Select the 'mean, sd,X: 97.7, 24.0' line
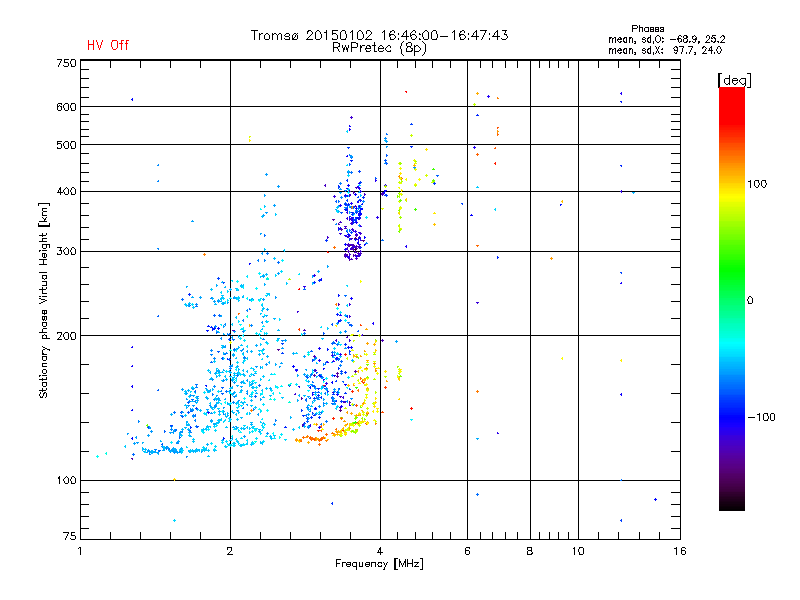The image size is (800, 600). pos(665,50)
